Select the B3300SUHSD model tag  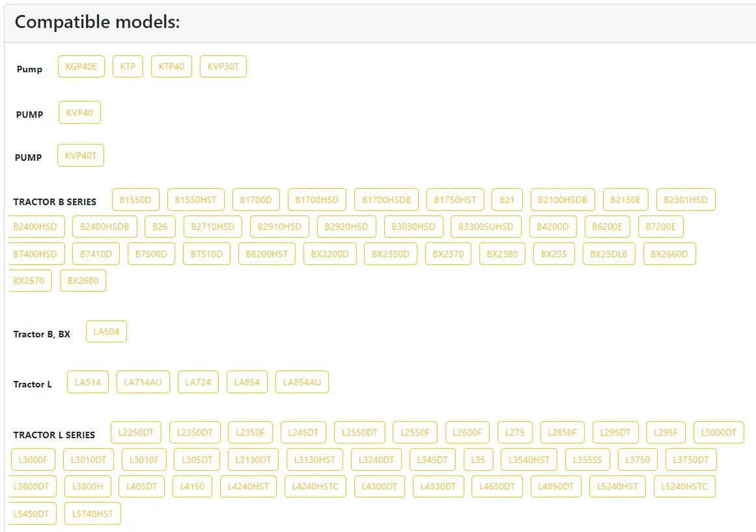(486, 227)
